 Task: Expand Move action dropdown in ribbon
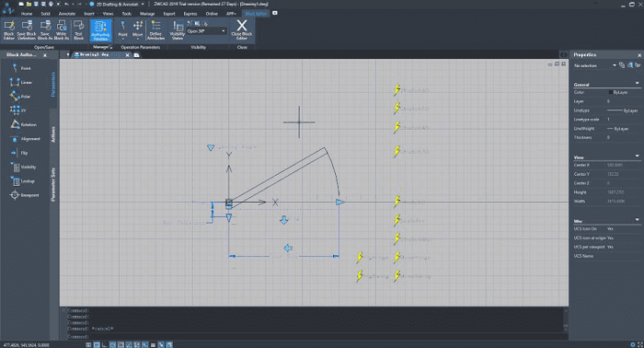[138, 39]
